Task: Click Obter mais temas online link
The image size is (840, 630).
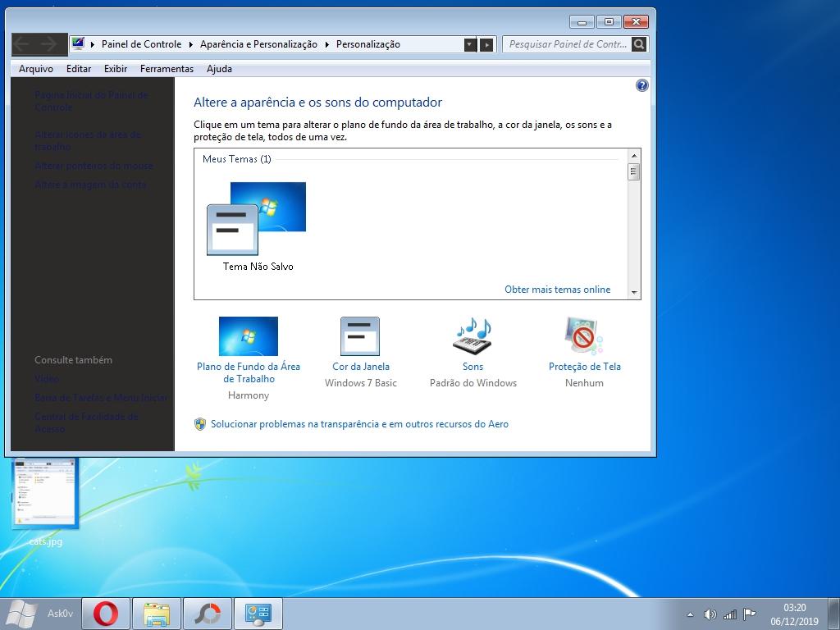Action: pyautogui.click(x=558, y=290)
